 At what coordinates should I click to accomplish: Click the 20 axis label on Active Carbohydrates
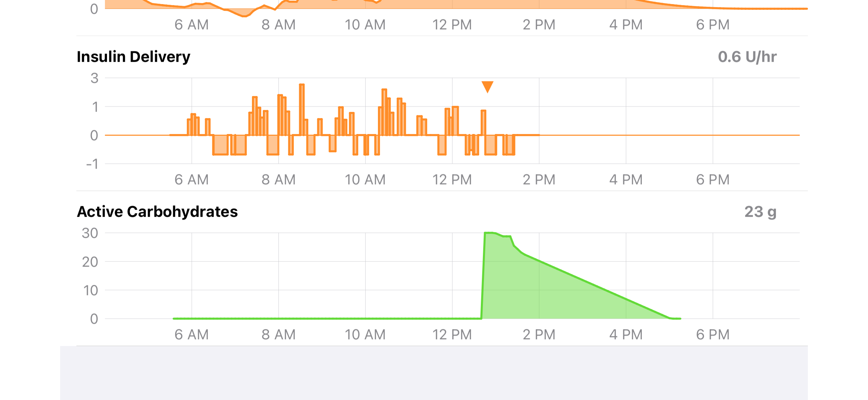point(90,262)
